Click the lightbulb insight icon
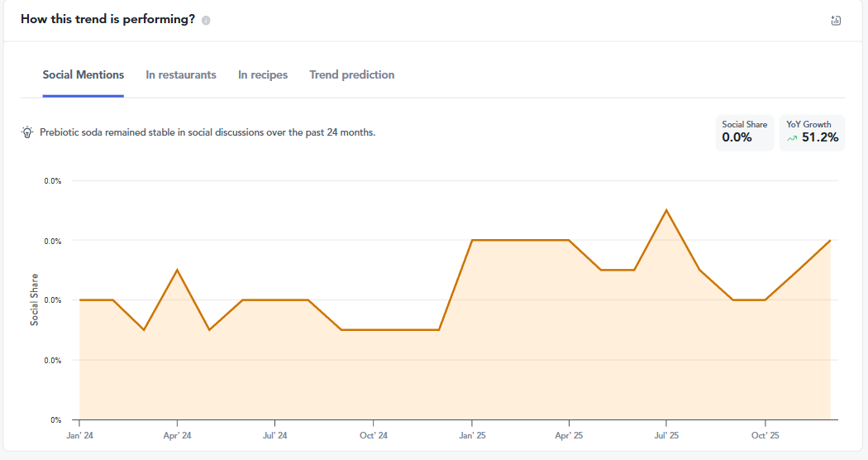868x460 pixels. 27,132
